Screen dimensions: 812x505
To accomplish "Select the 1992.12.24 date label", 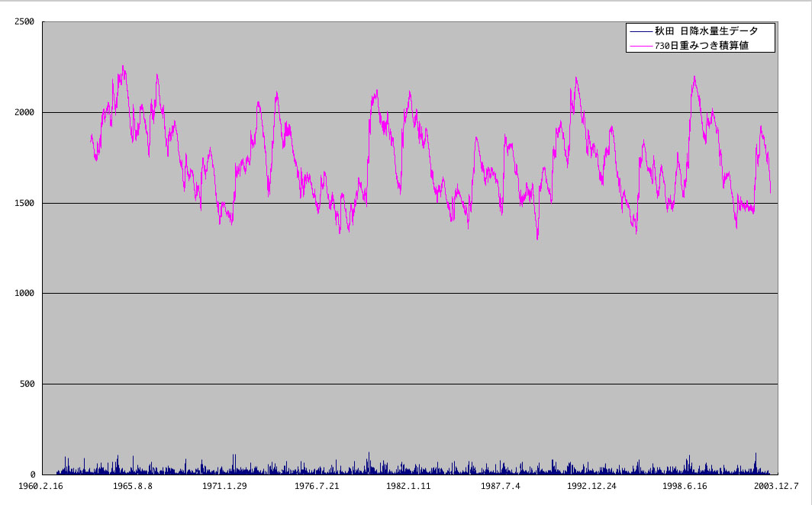I will [x=592, y=486].
